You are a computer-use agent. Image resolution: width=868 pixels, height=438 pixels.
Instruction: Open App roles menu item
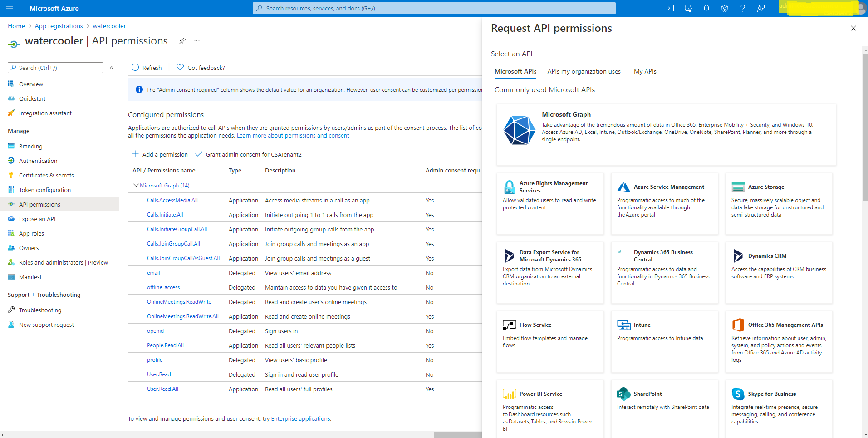pyautogui.click(x=31, y=233)
